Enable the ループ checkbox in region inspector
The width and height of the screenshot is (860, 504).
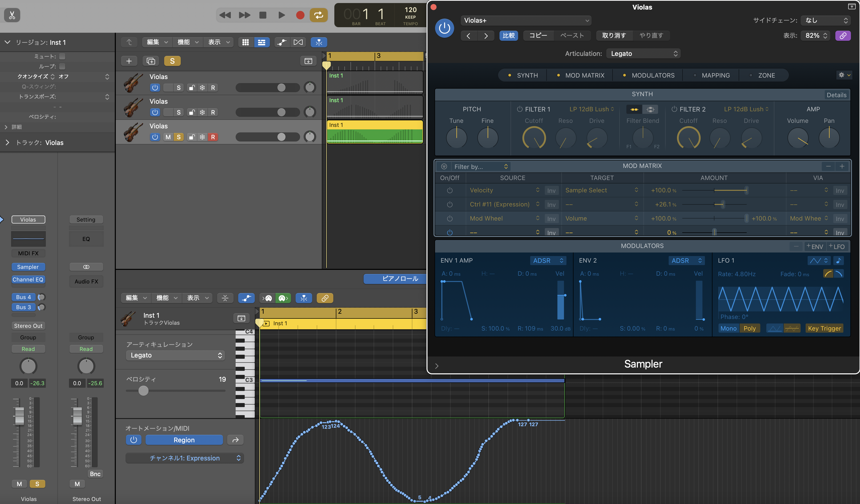(62, 66)
